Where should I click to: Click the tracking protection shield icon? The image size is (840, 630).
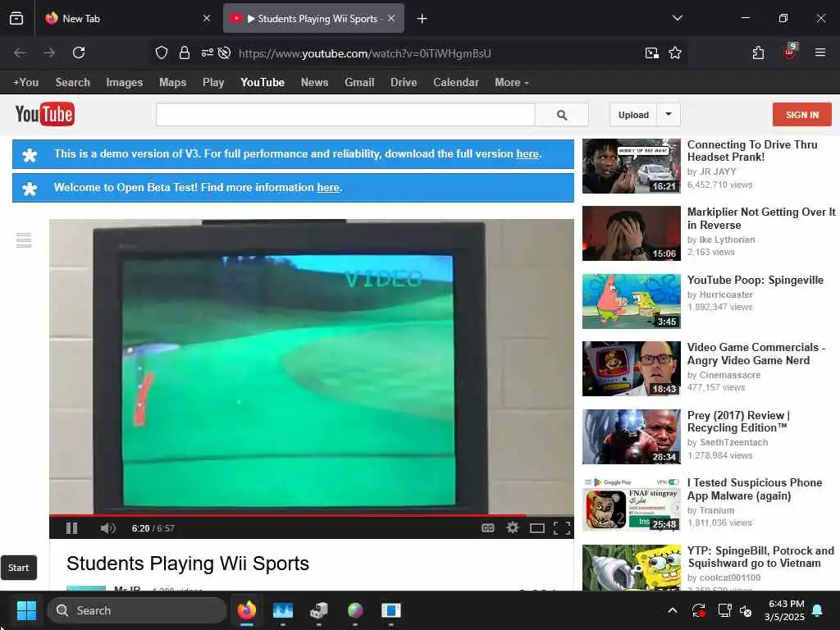click(x=162, y=52)
